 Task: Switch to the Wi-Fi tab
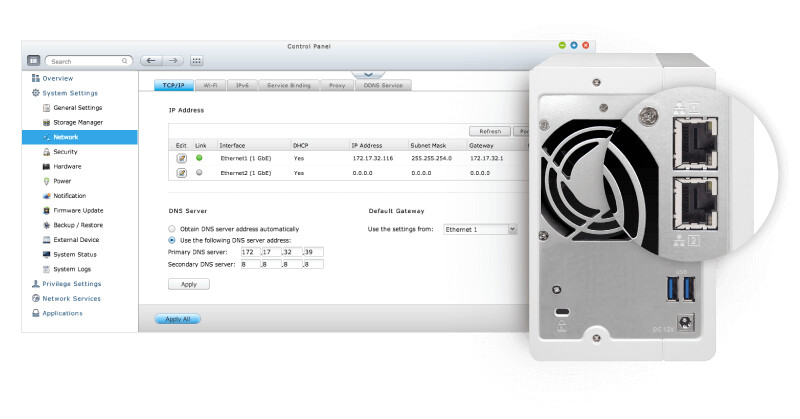coord(211,86)
